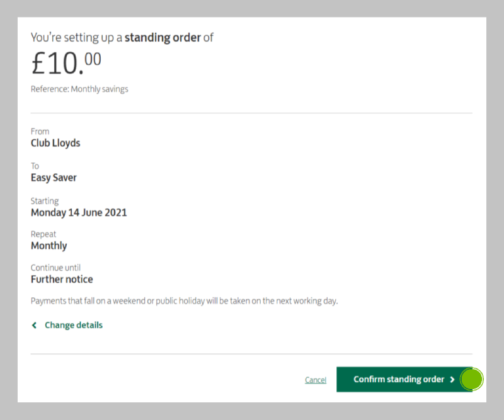This screenshot has height=420, width=504.
Task: Click the 'Monthly' repeat value
Action: (x=49, y=246)
